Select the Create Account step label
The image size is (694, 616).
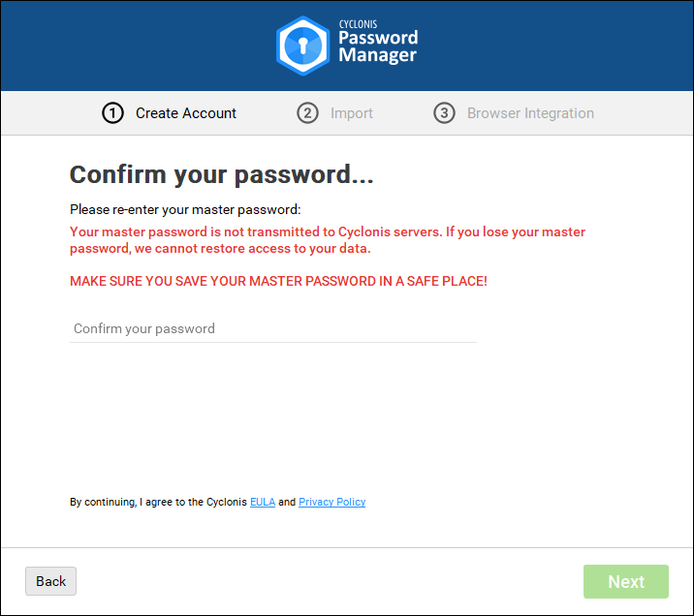pos(186,113)
